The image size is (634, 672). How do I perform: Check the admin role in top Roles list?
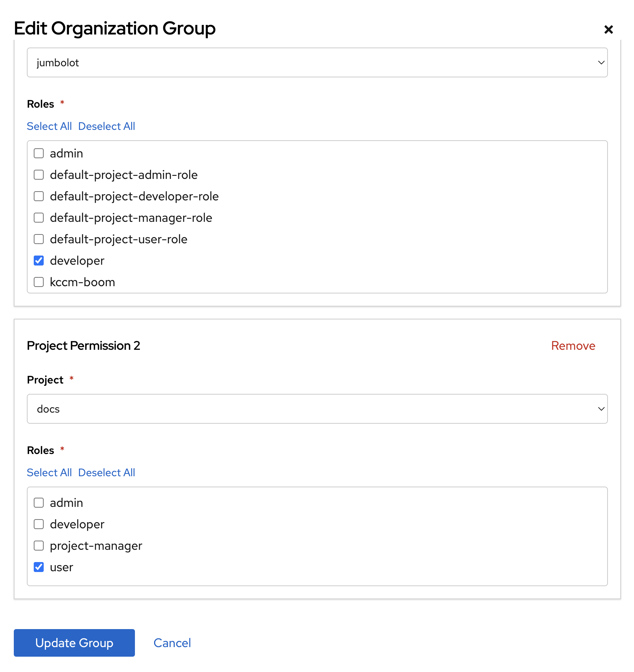39,153
